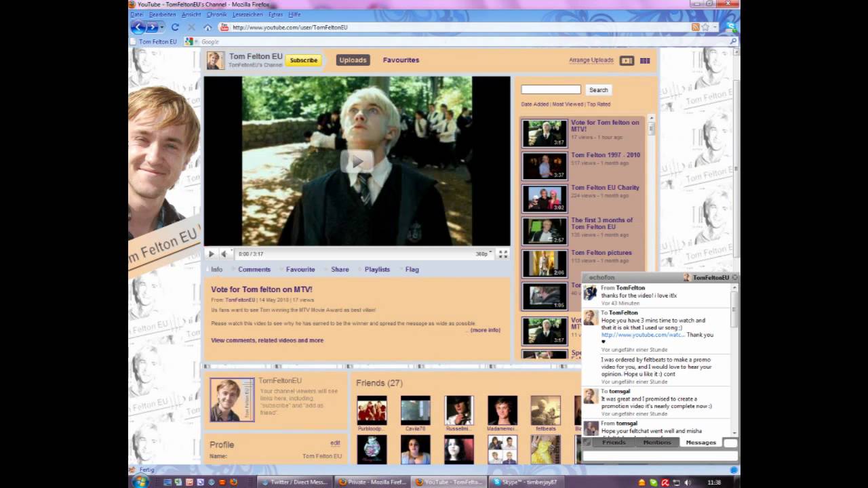Switch uploads to grid view icon
Viewport: 868px width, 488px height.
pos(645,60)
